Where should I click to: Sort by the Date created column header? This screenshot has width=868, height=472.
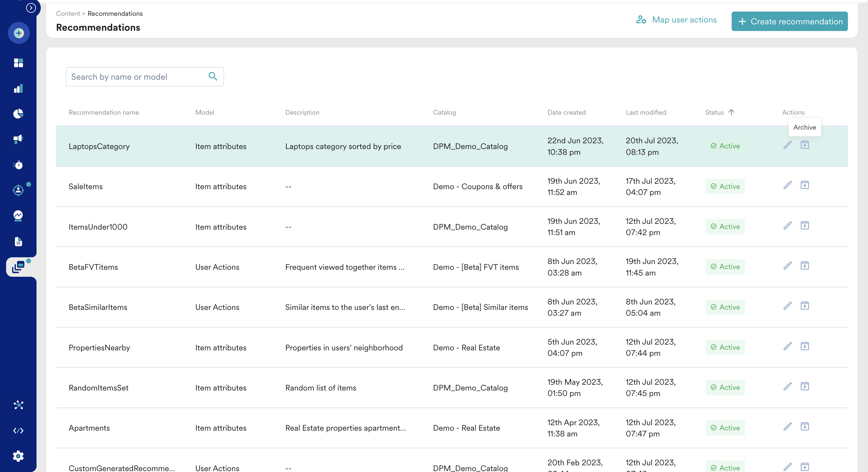click(x=566, y=112)
